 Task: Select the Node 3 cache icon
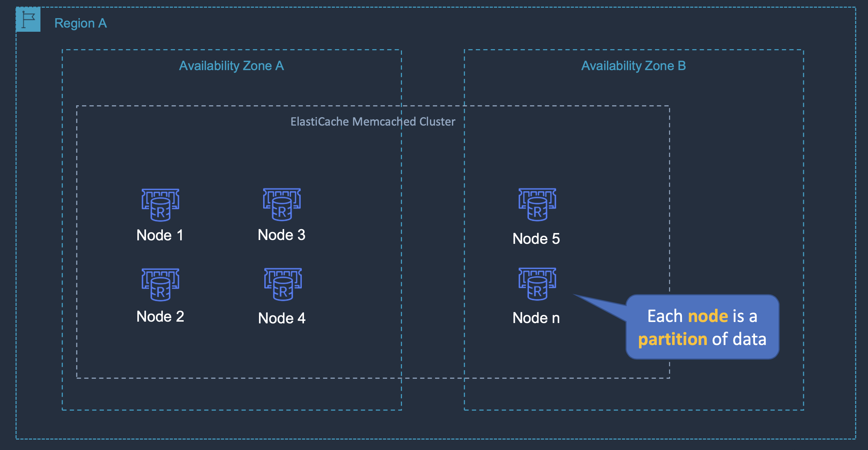282,204
